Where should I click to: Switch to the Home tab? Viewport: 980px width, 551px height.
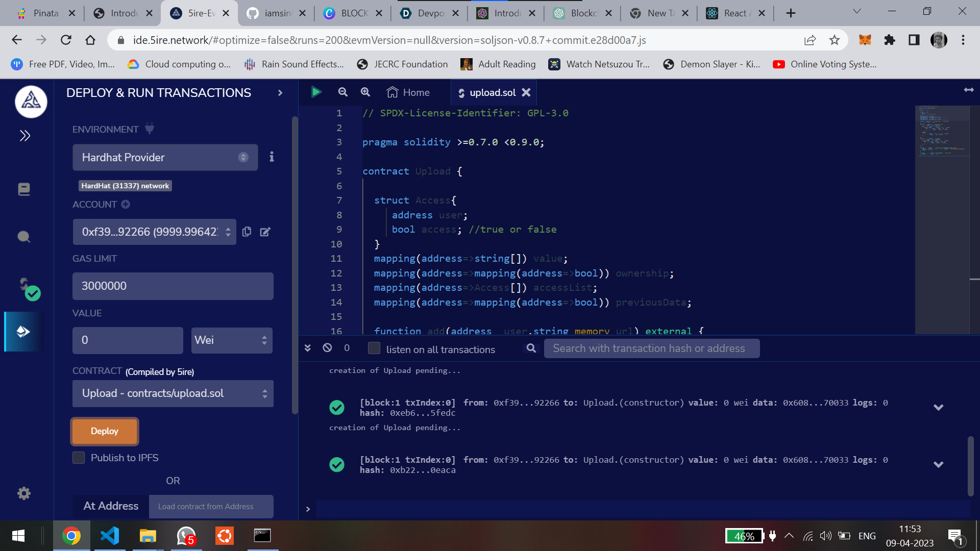pos(408,92)
